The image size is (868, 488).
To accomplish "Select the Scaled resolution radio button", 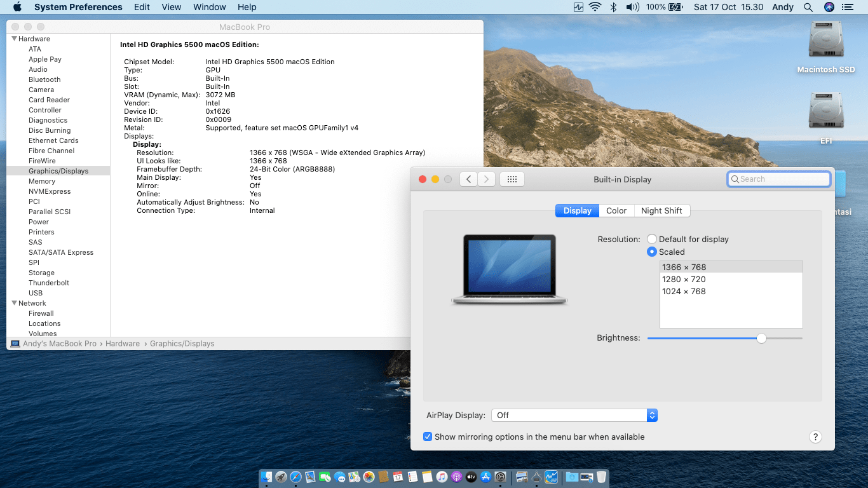I will tap(652, 252).
